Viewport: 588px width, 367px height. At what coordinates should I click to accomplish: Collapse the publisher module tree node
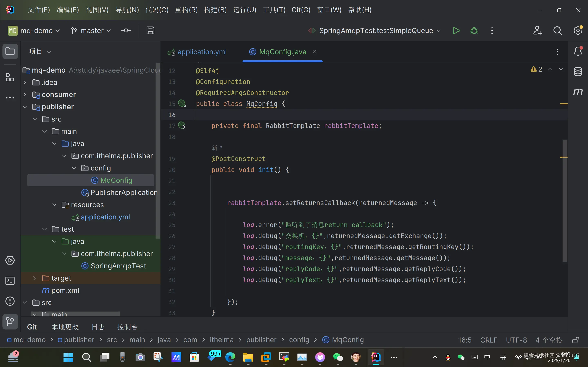coord(25,107)
